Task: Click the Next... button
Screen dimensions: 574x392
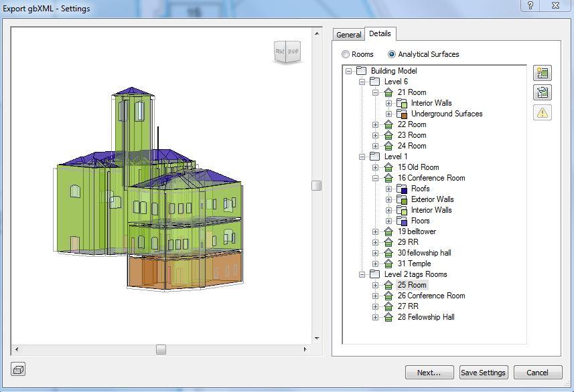Action: coord(429,372)
